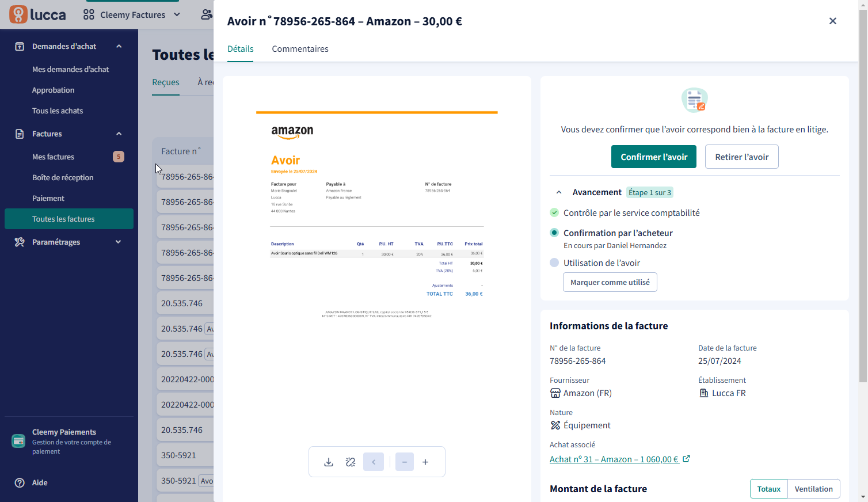Click the green check next to Contrôle par le service comptabilité
Screen dimensions: 868x502
[554, 212]
